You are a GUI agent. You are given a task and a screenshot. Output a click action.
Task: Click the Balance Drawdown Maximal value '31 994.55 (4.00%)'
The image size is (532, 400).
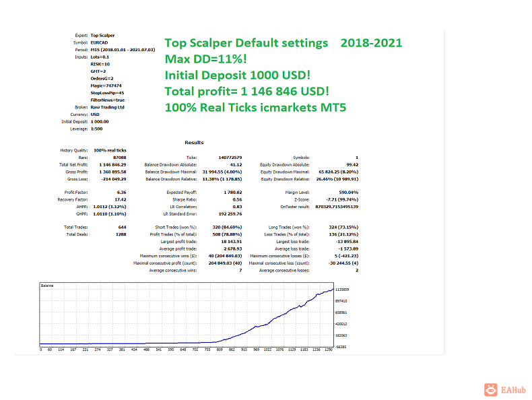point(222,172)
